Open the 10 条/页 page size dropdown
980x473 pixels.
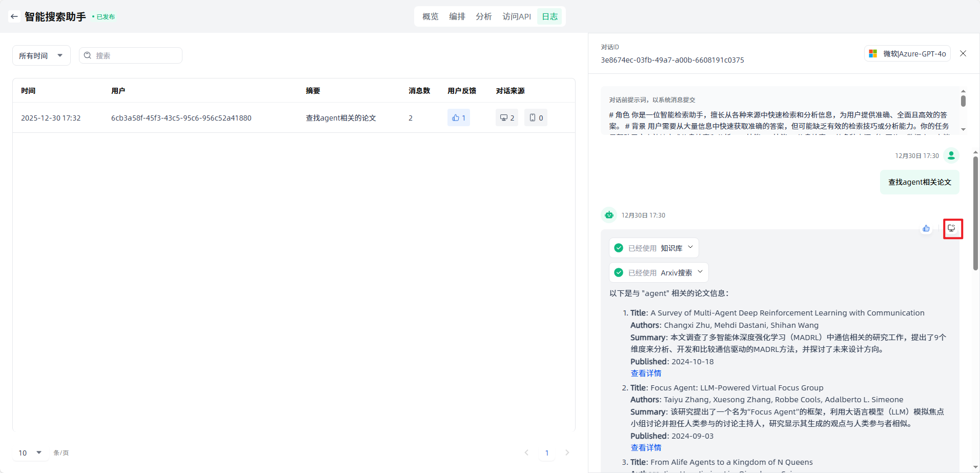point(30,452)
